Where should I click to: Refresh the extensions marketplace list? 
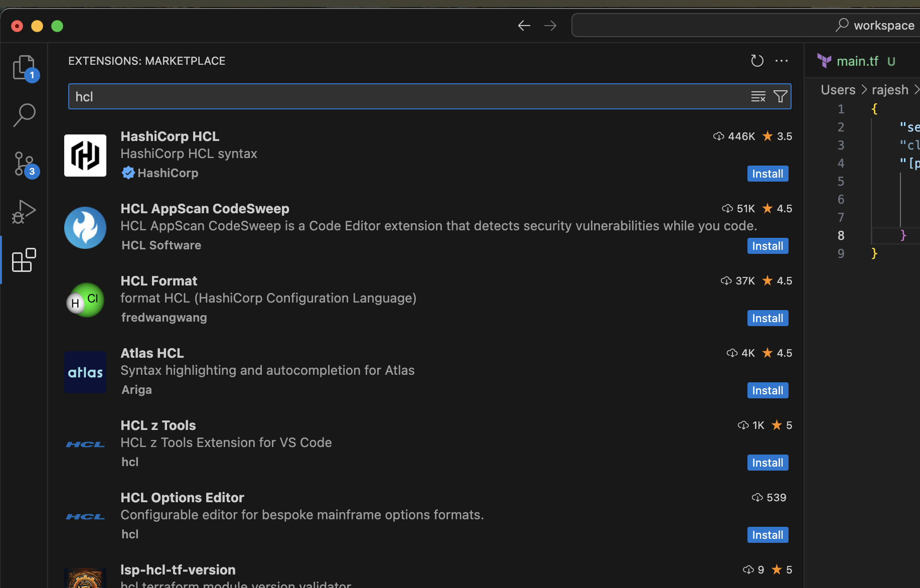[757, 61]
